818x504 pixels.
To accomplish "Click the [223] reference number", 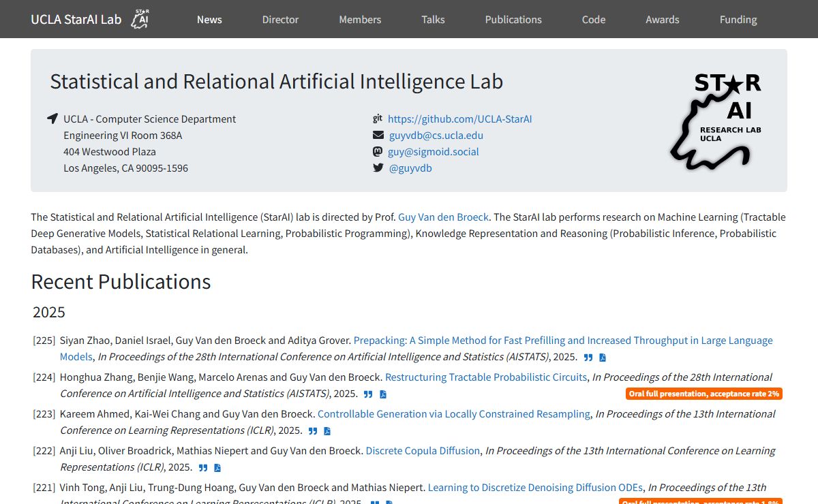I will [44, 413].
